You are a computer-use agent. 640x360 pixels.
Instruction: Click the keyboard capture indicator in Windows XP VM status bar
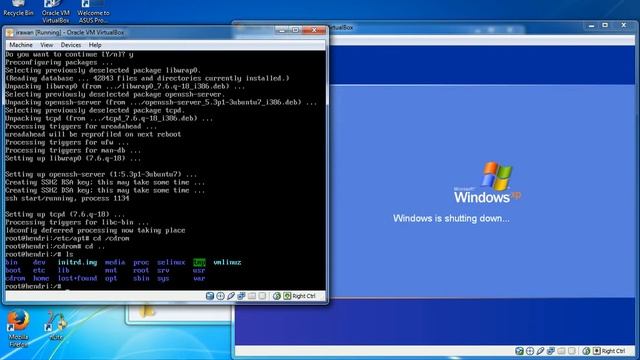click(x=597, y=351)
